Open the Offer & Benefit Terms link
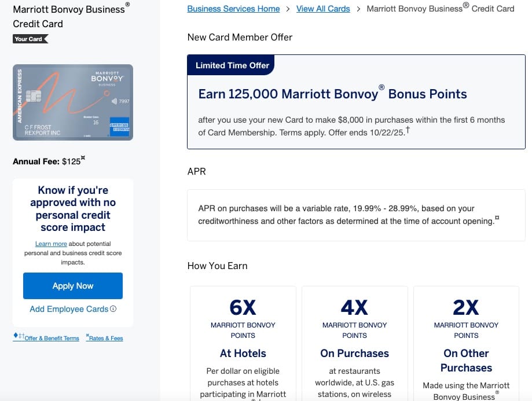Image resolution: width=532 pixels, height=401 pixels. tap(46, 337)
